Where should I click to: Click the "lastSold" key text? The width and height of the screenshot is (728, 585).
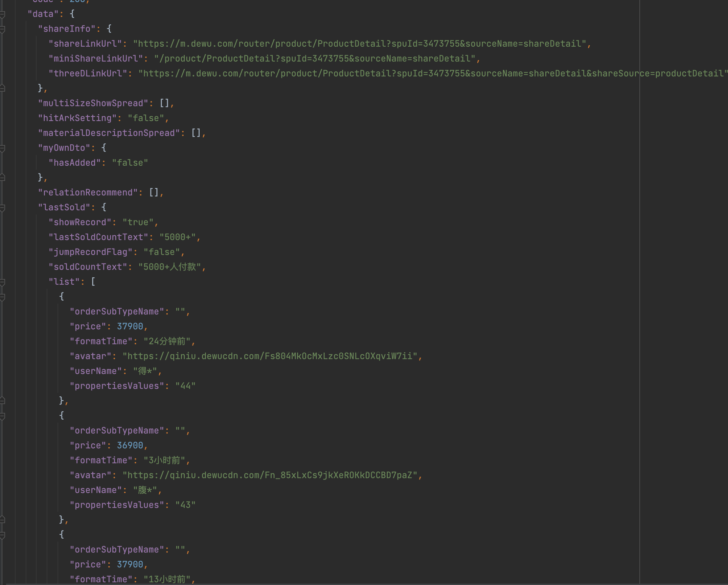64,207
